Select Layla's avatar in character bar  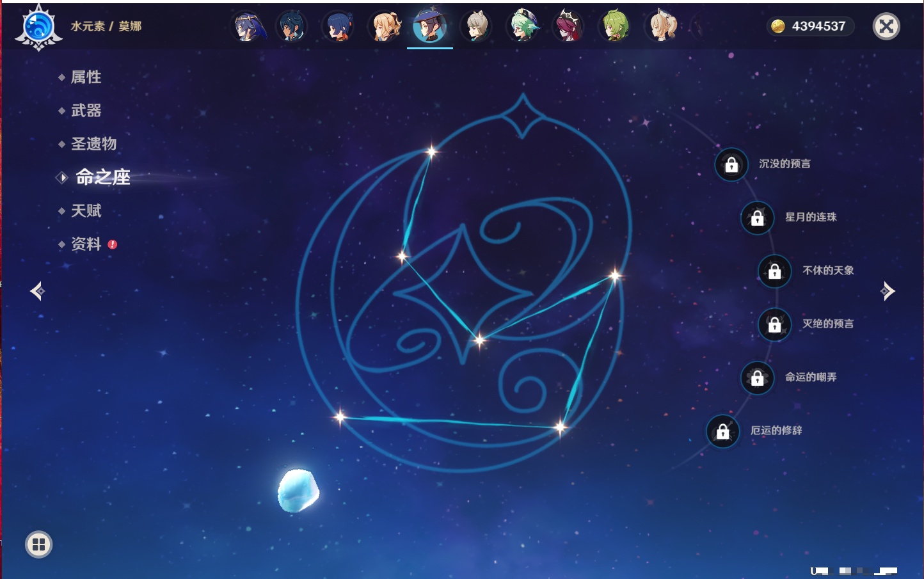coord(247,27)
